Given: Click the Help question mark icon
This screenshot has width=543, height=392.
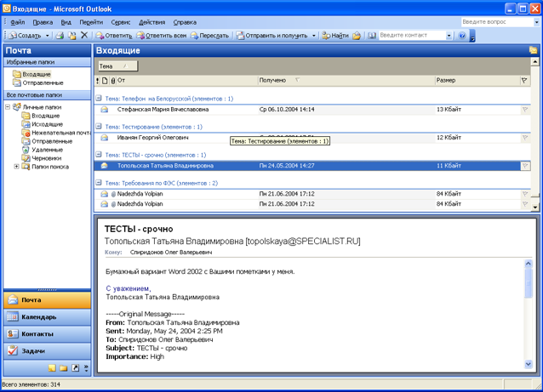Looking at the screenshot, I should click(x=461, y=36).
